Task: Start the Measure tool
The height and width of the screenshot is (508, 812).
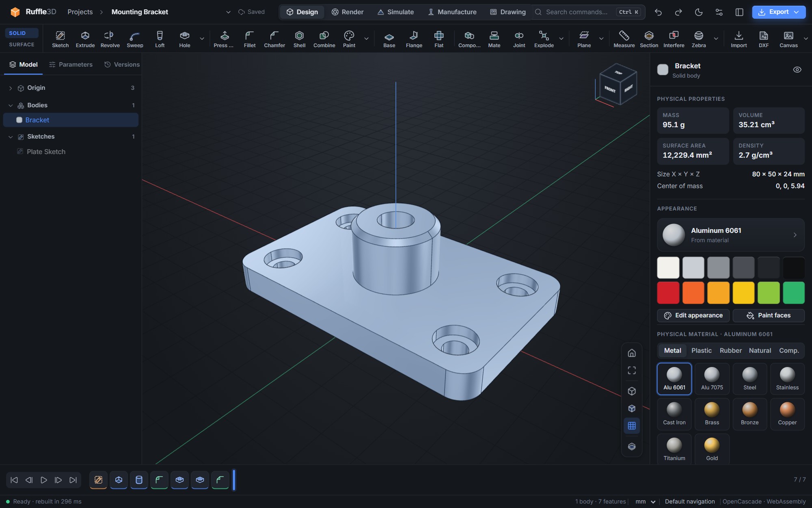Action: point(624,39)
